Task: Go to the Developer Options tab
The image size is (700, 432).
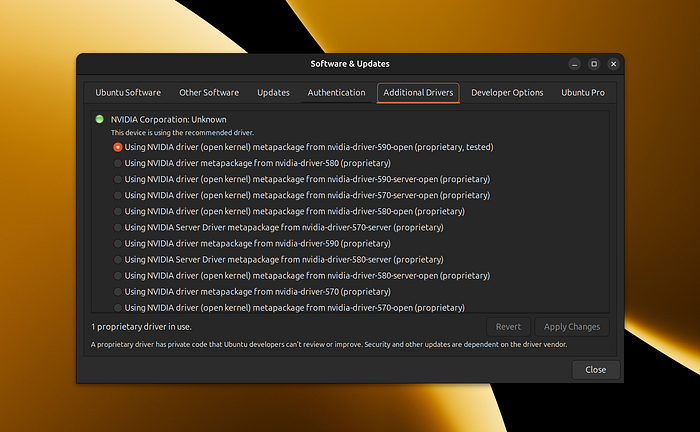Action: pyautogui.click(x=507, y=93)
